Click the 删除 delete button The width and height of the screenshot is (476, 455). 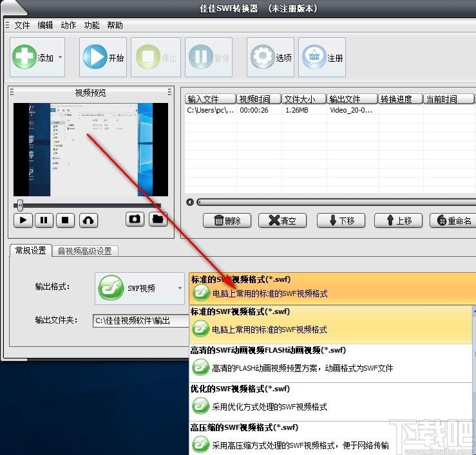[x=227, y=221]
